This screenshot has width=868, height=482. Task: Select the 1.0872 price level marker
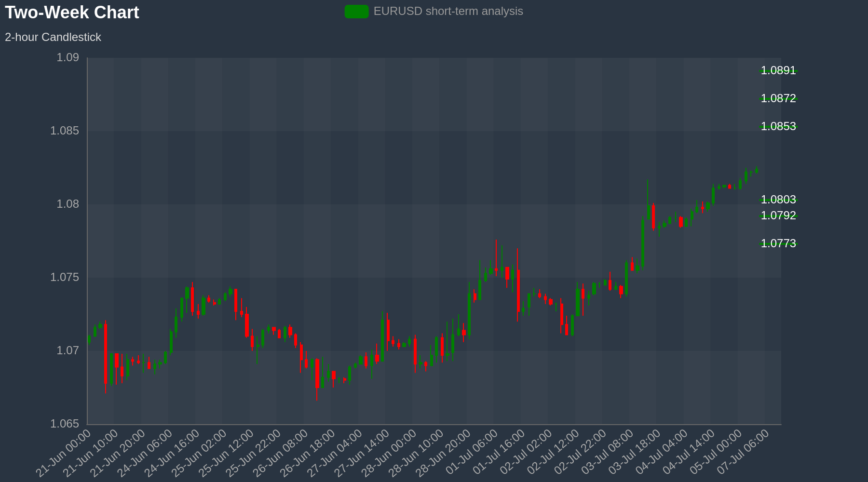click(778, 99)
